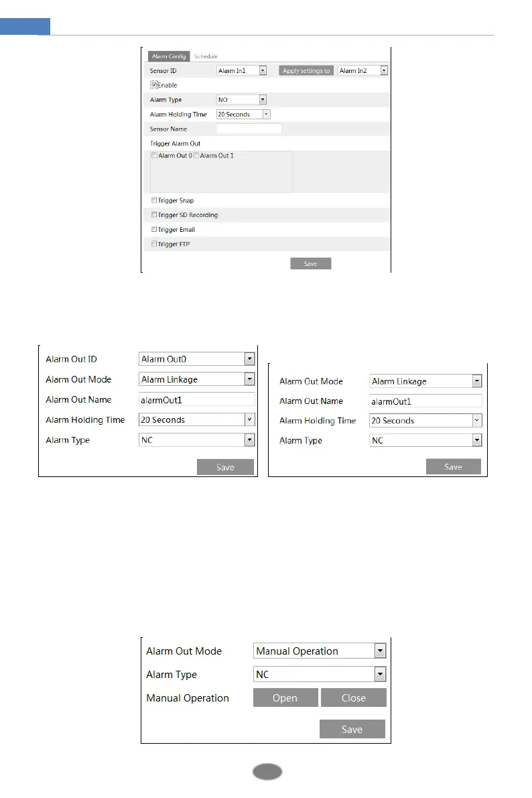Open Alarm Type NC dropdown in Manual Operation panel

point(320,674)
